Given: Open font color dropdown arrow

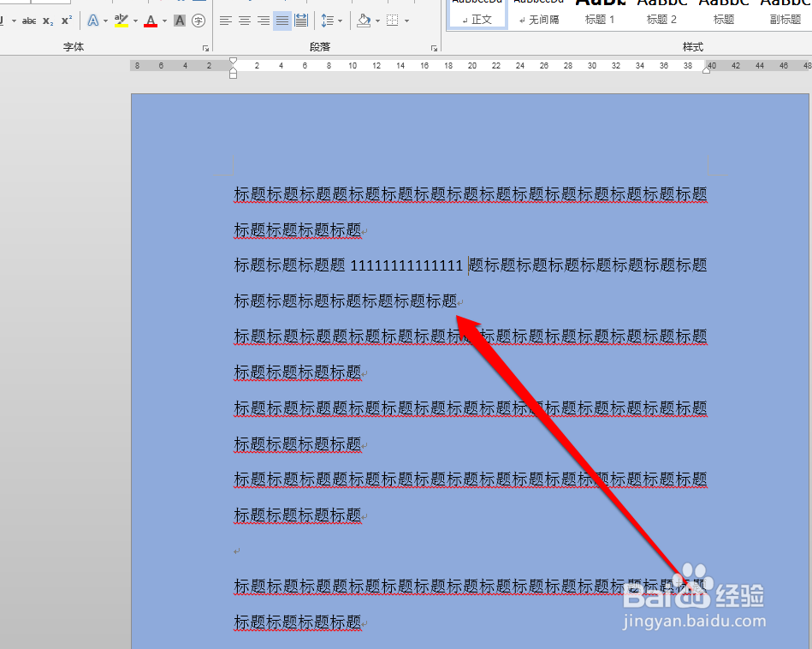Looking at the screenshot, I should pyautogui.click(x=164, y=21).
